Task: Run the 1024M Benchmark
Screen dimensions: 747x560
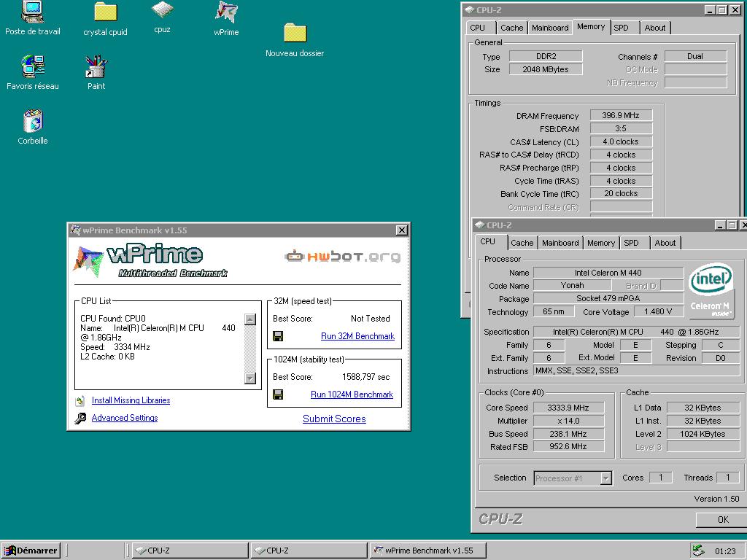Action: point(352,394)
